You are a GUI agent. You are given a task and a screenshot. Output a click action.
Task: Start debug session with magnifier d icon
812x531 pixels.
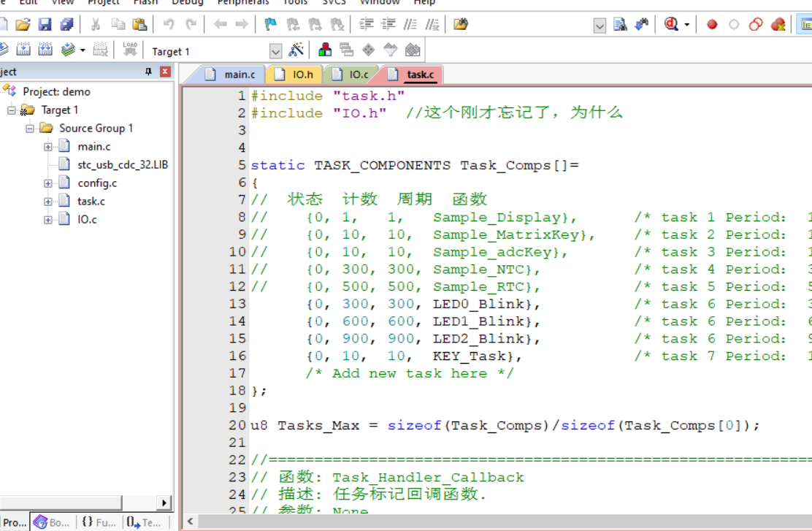click(671, 24)
